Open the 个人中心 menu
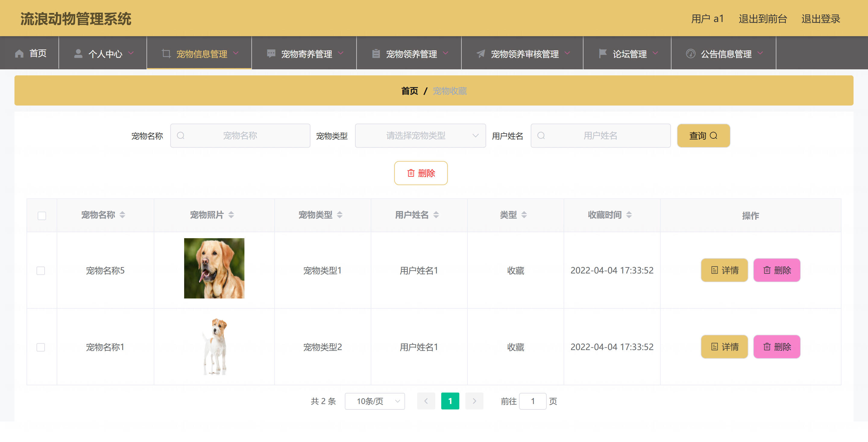The height and width of the screenshot is (442, 868). (x=103, y=53)
